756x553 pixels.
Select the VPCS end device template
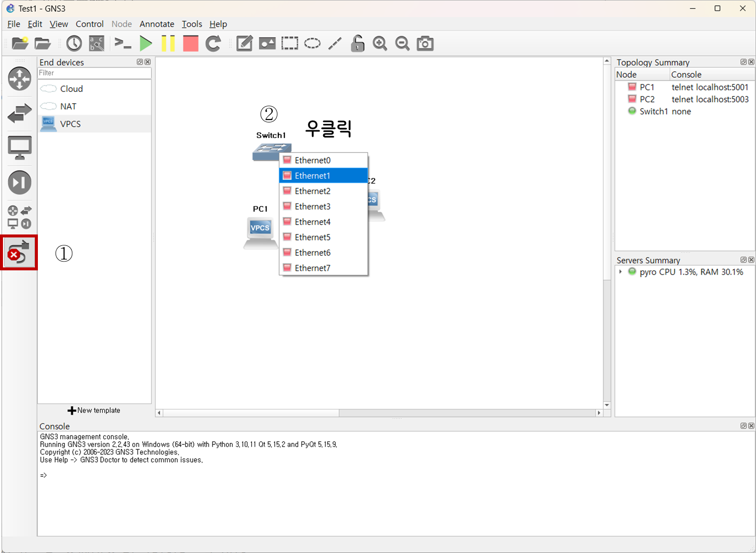click(94, 124)
